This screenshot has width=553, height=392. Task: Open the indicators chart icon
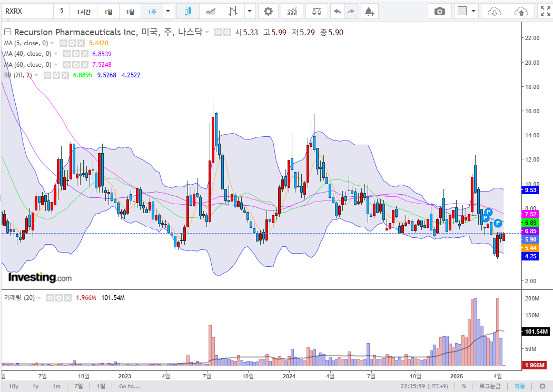click(292, 12)
